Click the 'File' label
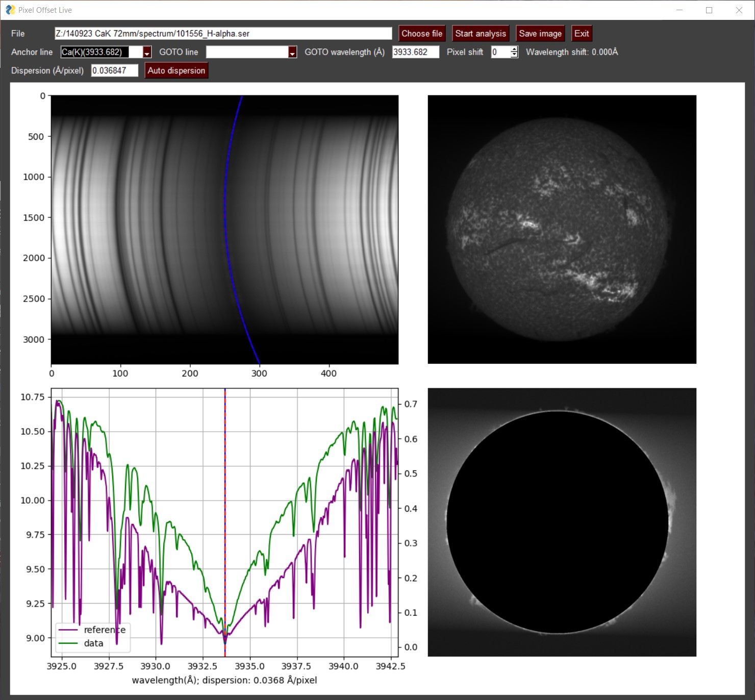Screen dimensions: 755x700 (18, 34)
